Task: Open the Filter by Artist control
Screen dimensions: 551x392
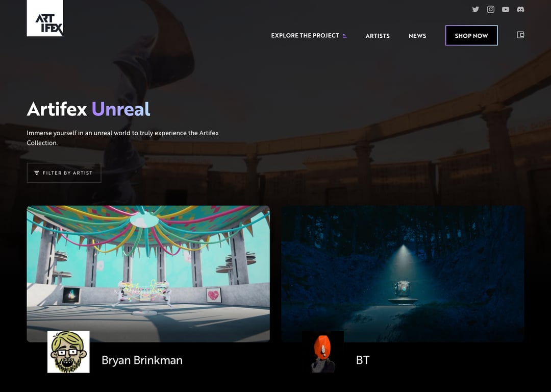Action: tap(64, 173)
